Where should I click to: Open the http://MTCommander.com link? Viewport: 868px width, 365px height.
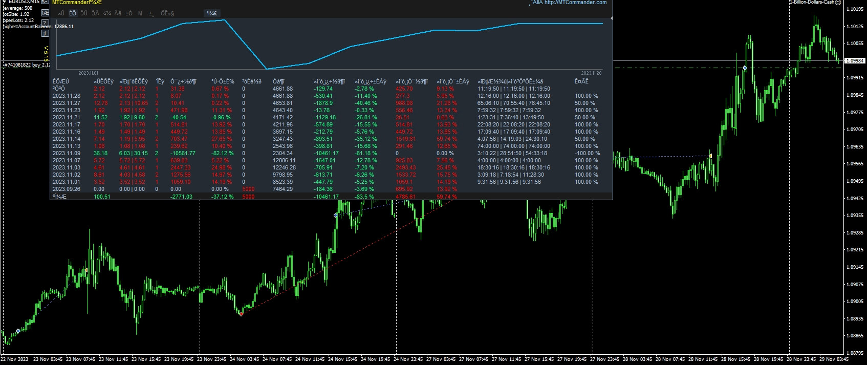click(x=575, y=3)
